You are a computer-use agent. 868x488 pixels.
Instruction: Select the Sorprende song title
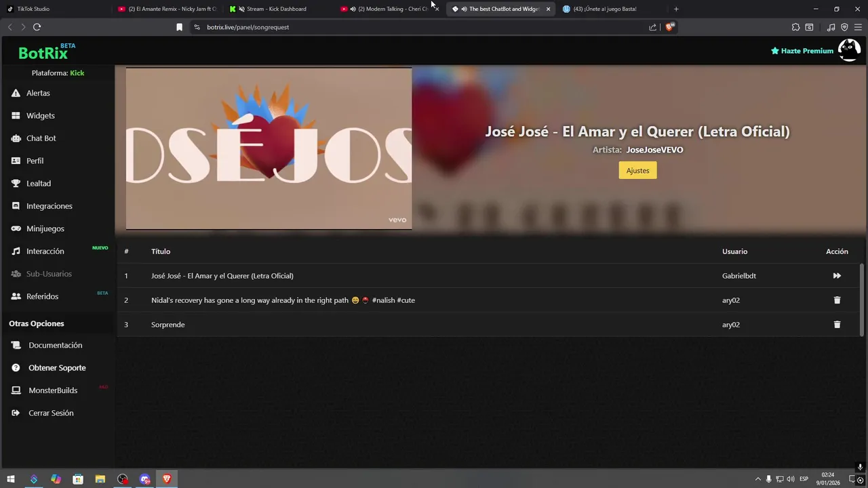click(x=168, y=325)
